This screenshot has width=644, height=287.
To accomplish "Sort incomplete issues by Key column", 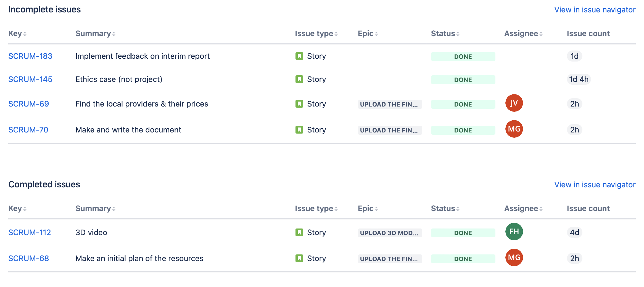I will [x=17, y=34].
